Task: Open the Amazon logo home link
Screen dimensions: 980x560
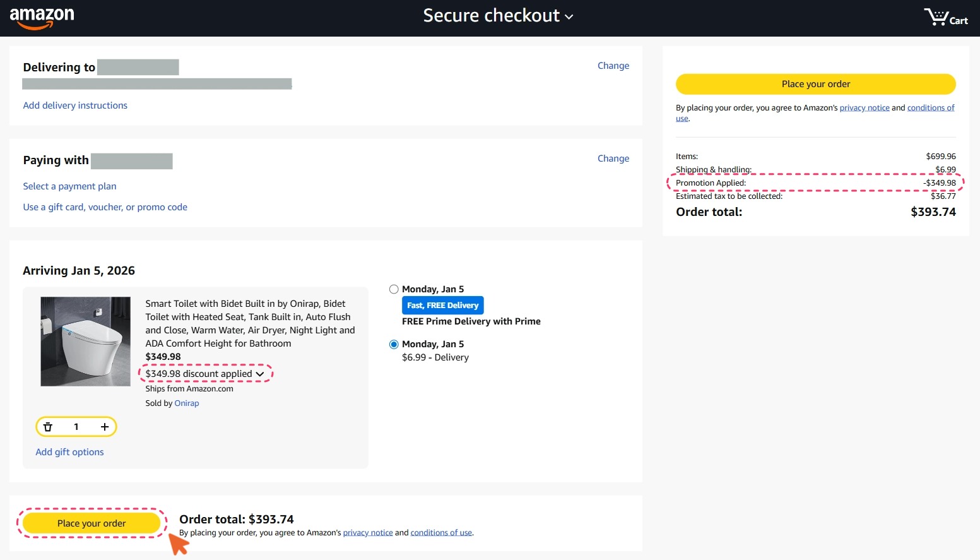Action: coord(42,18)
